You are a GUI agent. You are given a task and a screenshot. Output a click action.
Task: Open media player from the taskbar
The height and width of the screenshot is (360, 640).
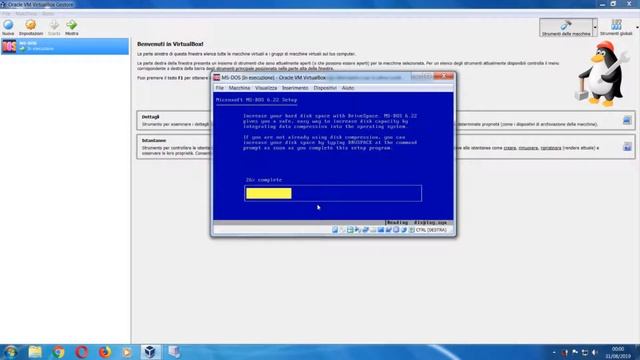[x=127, y=352]
